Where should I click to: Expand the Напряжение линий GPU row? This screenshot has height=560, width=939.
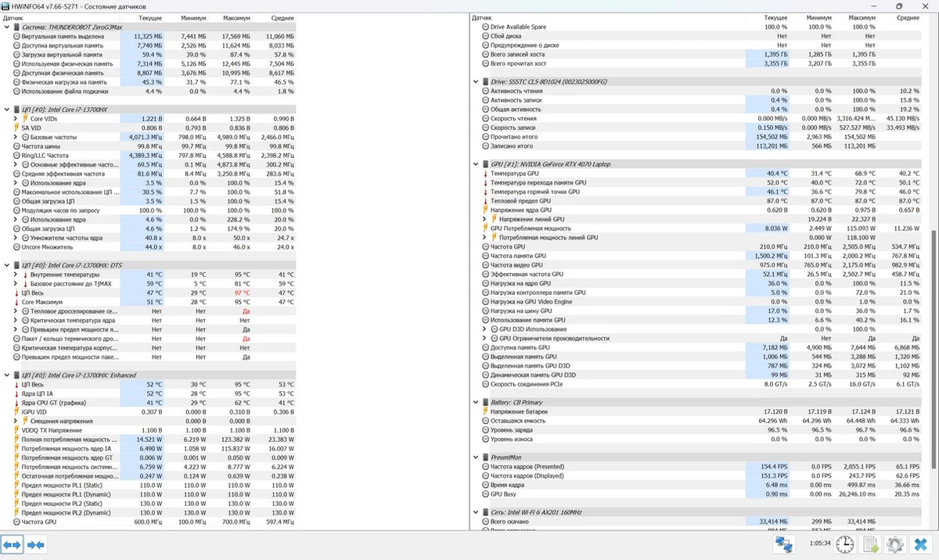tap(484, 219)
